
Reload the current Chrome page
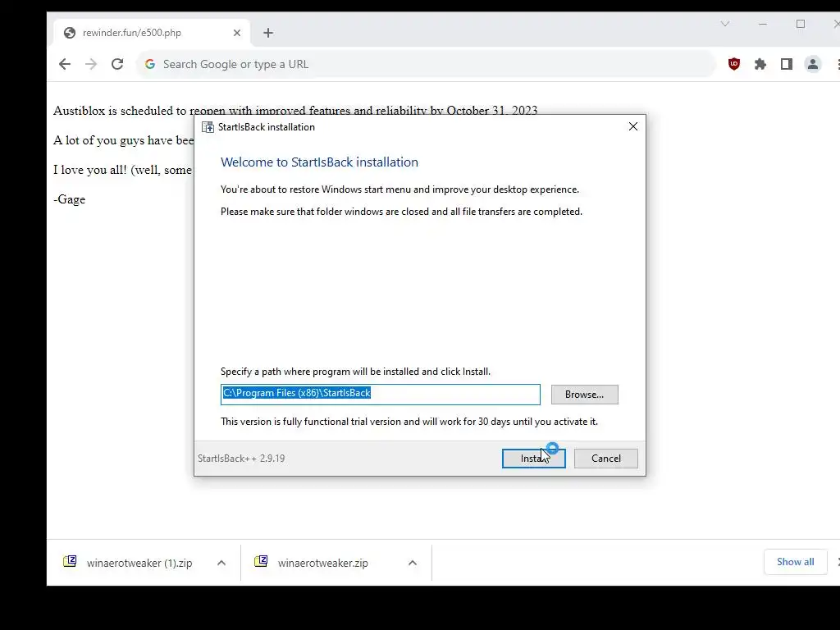(x=117, y=64)
